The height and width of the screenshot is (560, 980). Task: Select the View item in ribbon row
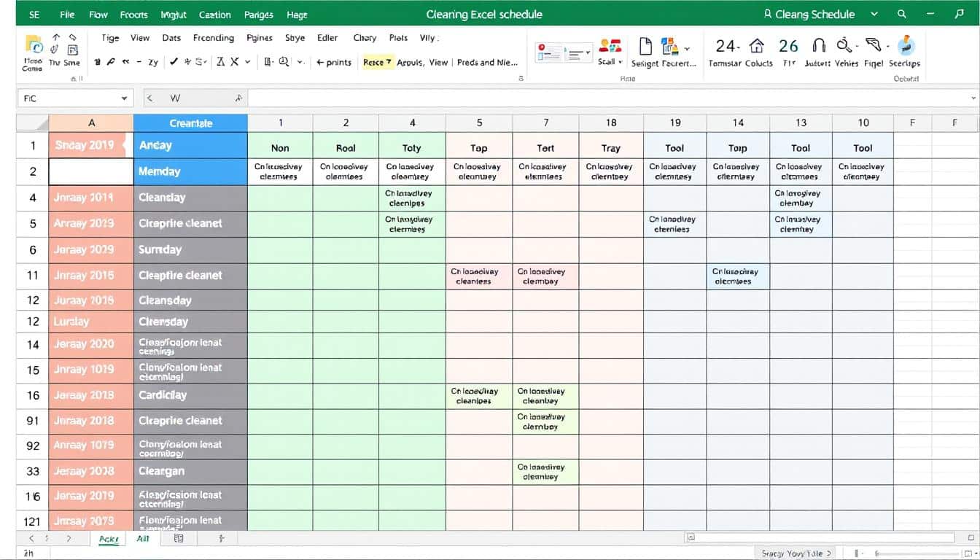coord(140,38)
